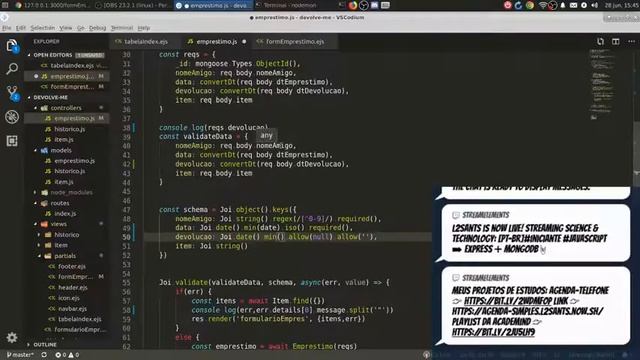Screen dimensions: 640x360
Task: Expand the node_modules folder
Action: (36, 192)
